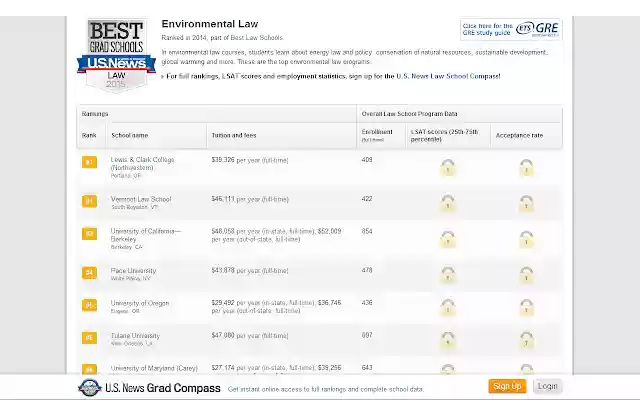This screenshot has width=640, height=400.
Task: Open University of Maryland (Carey) link
Action: point(154,368)
